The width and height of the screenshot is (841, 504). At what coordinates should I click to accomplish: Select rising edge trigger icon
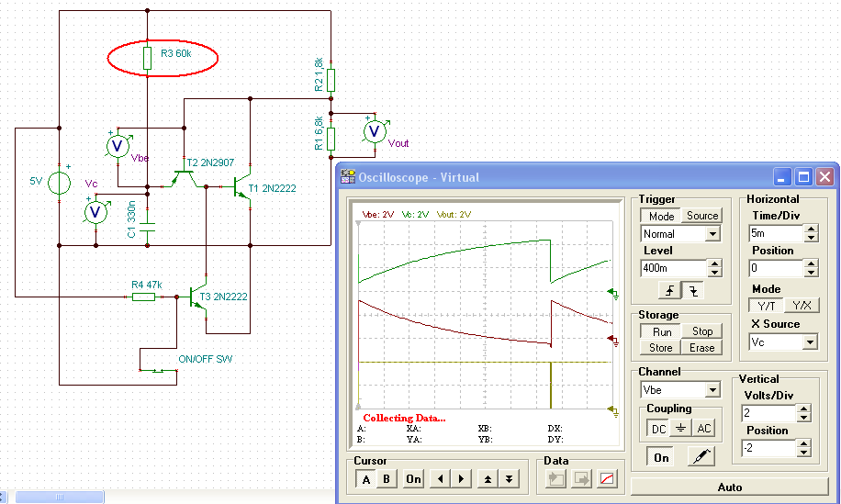point(670,291)
